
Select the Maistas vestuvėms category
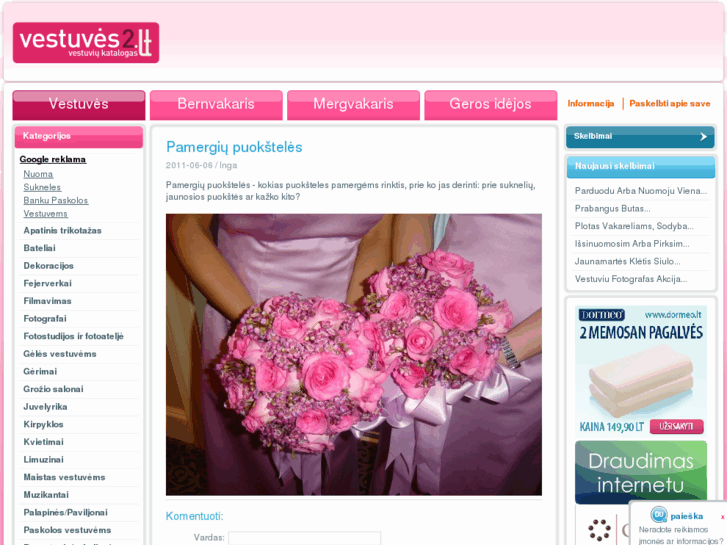[x=64, y=477]
